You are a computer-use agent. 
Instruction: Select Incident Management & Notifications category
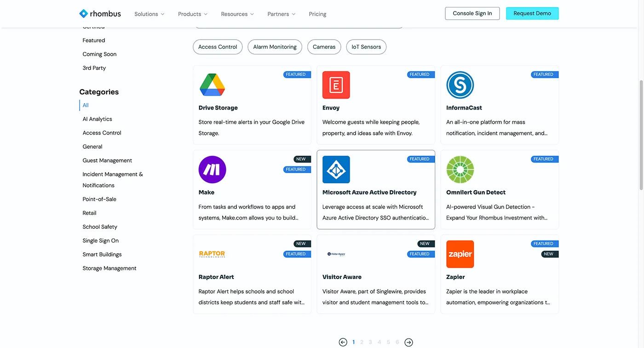pos(113,180)
